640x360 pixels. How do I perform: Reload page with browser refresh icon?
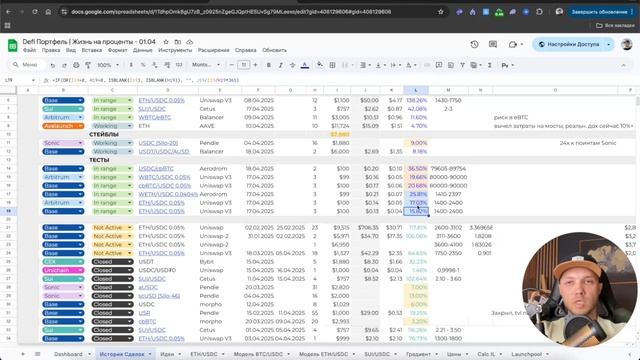click(x=35, y=12)
